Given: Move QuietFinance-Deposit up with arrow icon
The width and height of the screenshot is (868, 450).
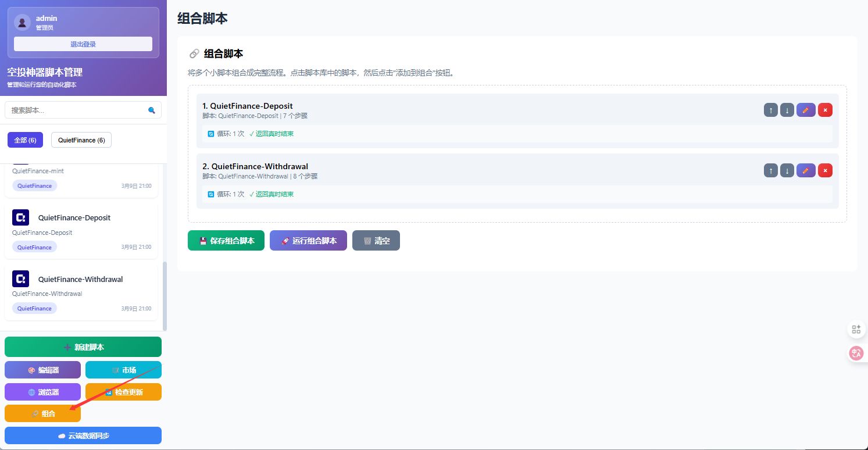Looking at the screenshot, I should [770, 110].
